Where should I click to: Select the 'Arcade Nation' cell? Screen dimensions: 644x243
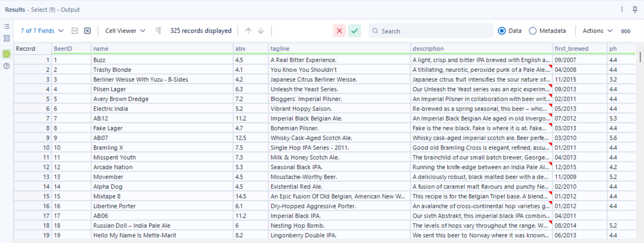click(162, 167)
